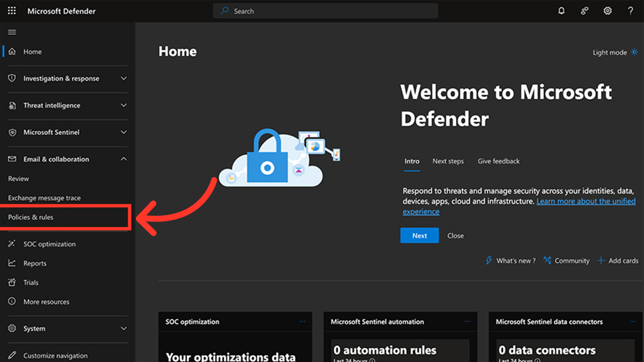The height and width of the screenshot is (362, 644).
Task: Click the help question mark icon
Action: pos(631,11)
